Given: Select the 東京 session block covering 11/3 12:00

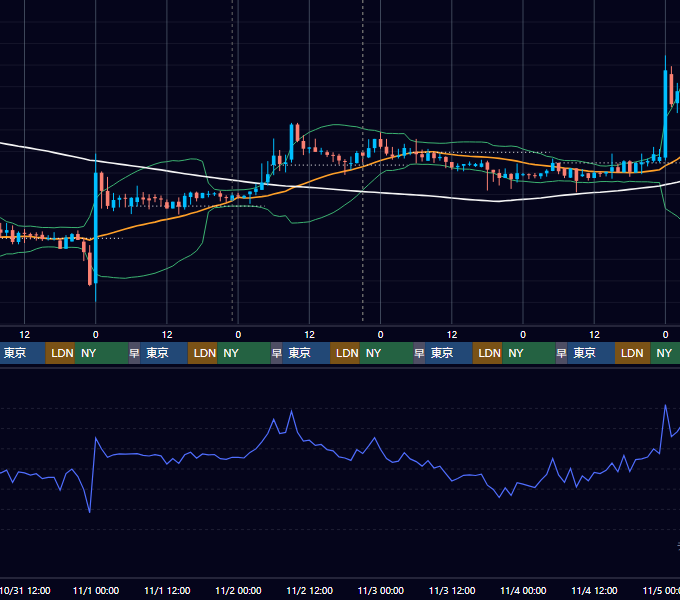Looking at the screenshot, I should (x=449, y=353).
